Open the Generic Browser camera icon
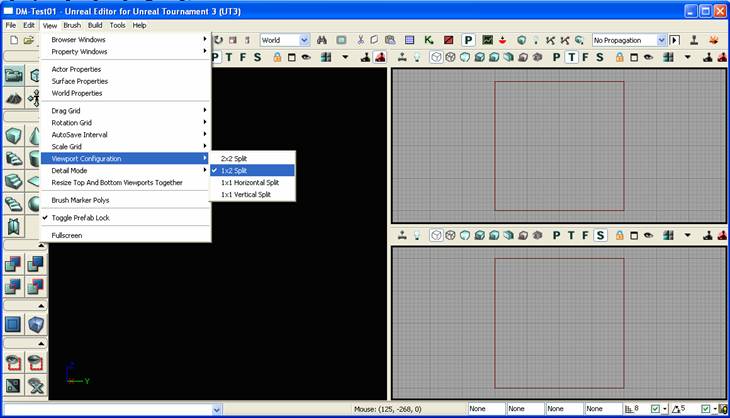 [14, 75]
